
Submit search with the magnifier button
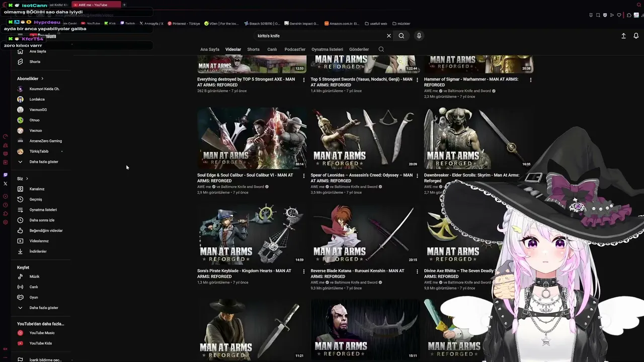(401, 36)
